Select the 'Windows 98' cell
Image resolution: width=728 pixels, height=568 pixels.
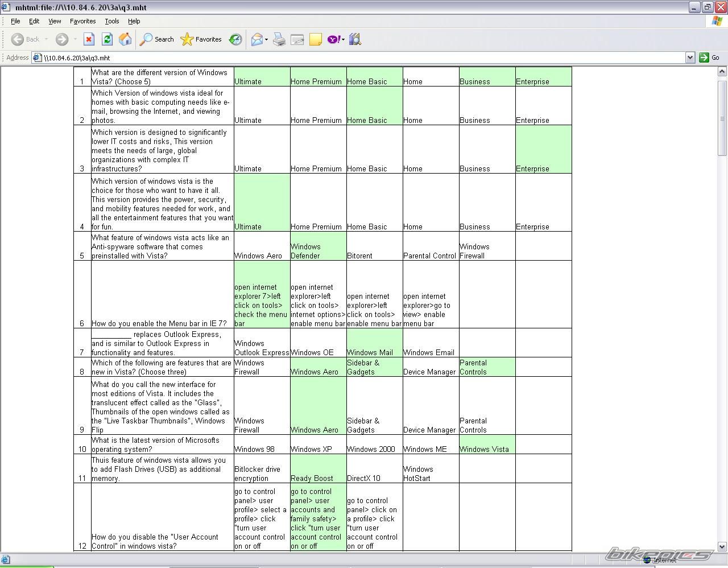click(x=262, y=444)
